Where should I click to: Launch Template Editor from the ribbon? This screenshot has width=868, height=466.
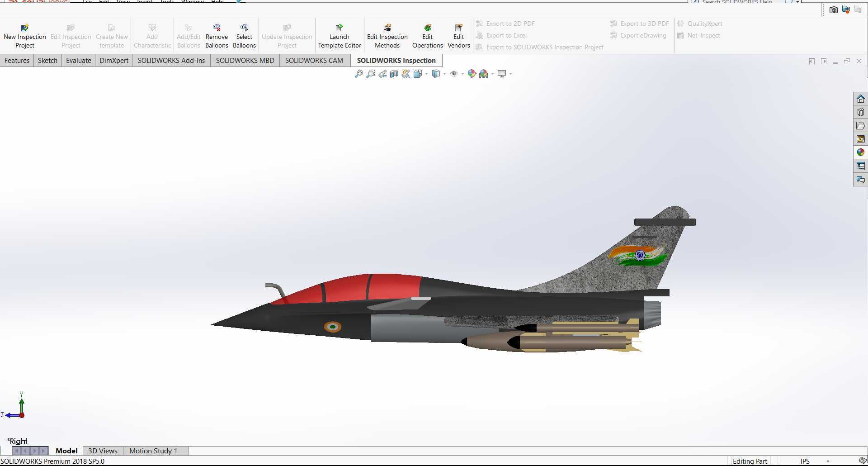click(x=340, y=36)
